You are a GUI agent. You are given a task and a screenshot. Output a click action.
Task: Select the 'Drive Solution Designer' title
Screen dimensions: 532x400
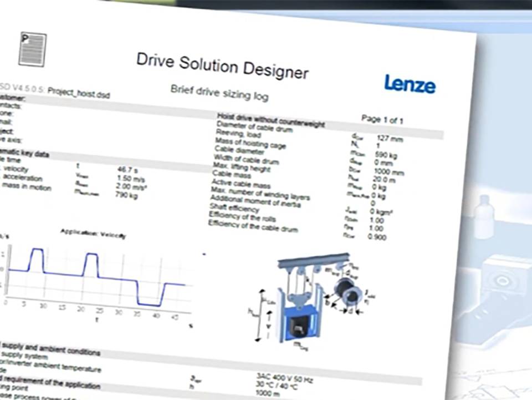point(223,66)
